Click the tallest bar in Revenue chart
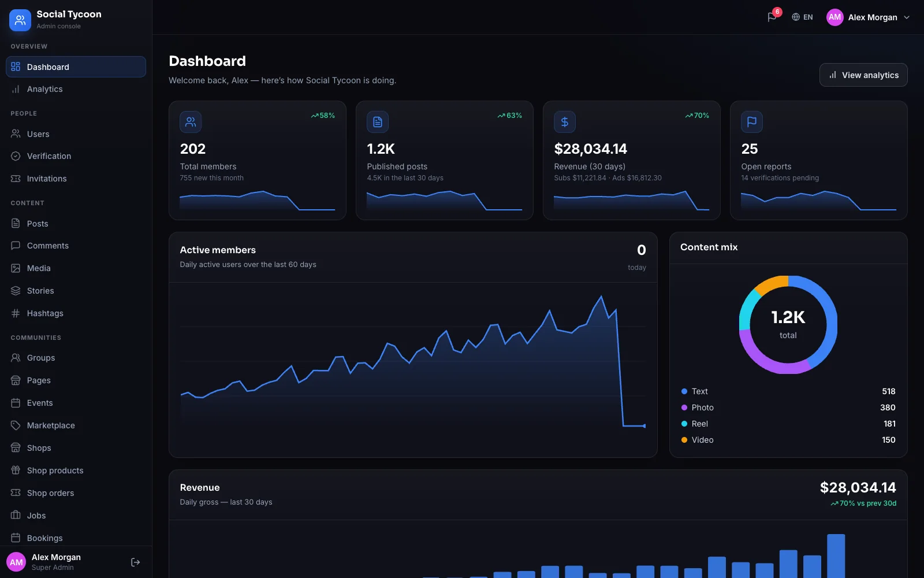 click(836, 555)
